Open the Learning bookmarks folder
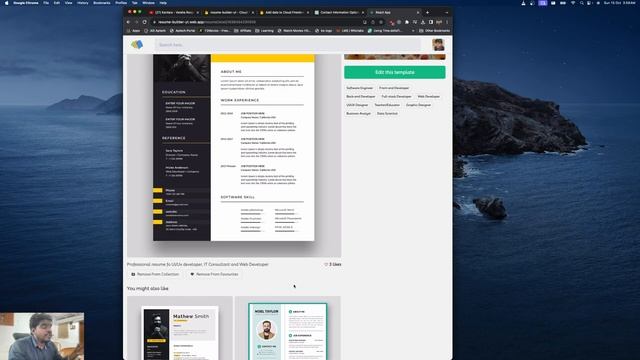Screen dimensions: 640x360 tap(264, 31)
